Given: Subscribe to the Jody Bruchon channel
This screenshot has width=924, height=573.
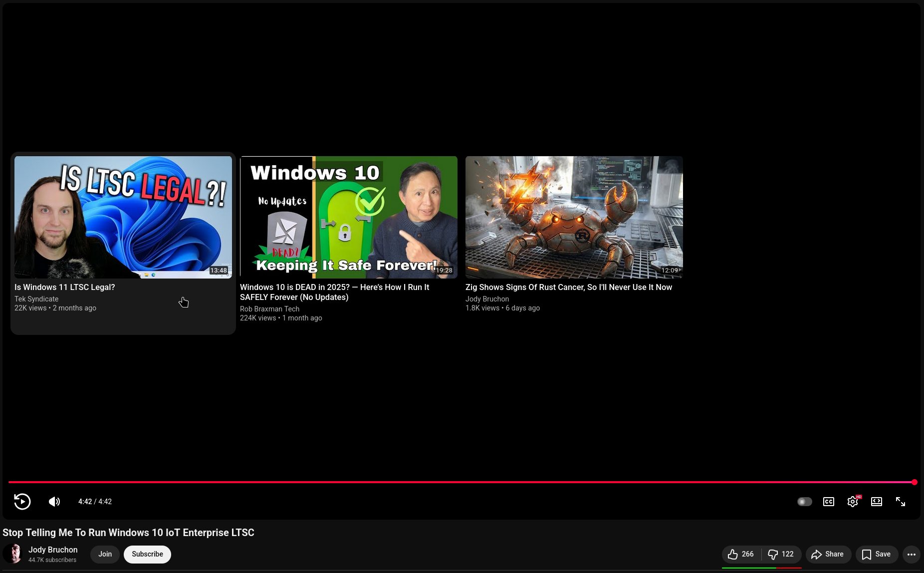Looking at the screenshot, I should pos(147,554).
